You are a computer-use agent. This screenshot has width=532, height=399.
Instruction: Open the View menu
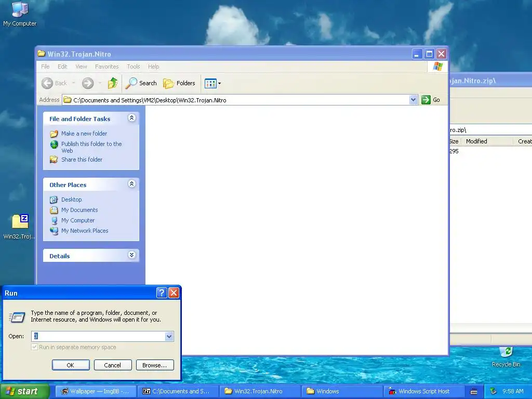81,66
